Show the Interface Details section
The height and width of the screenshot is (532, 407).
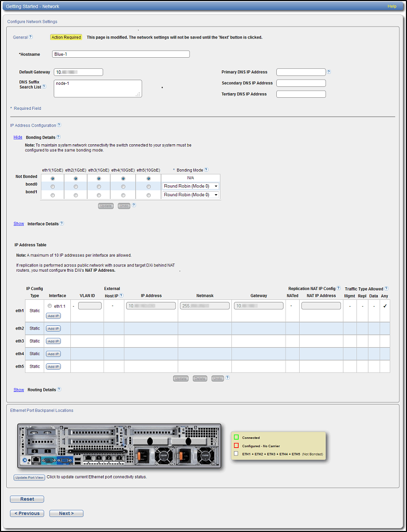[19, 223]
